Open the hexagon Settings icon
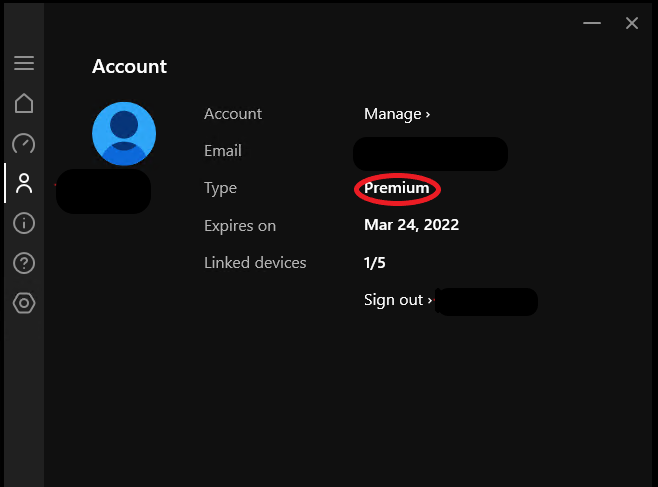This screenshot has width=658, height=487. click(24, 303)
